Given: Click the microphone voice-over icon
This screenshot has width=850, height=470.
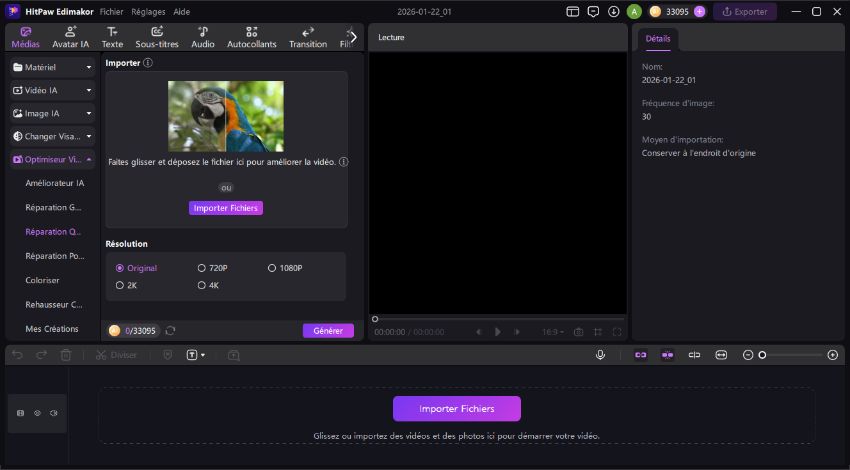Looking at the screenshot, I should [600, 355].
